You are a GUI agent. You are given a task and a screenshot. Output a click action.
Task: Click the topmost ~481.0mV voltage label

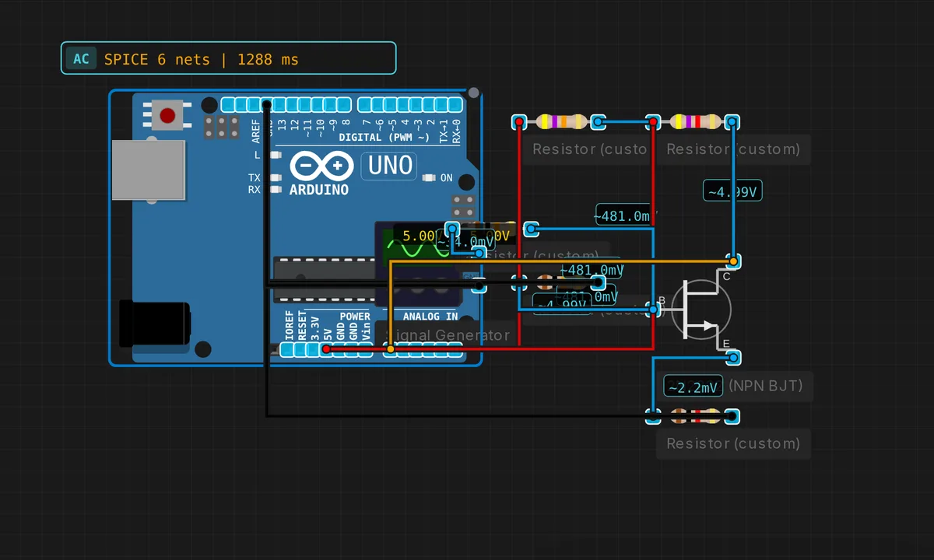pos(625,215)
